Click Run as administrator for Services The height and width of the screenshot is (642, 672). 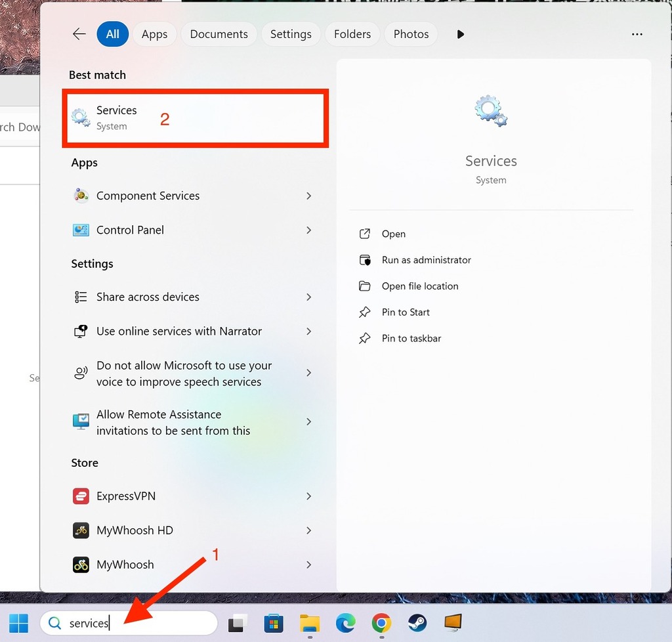point(426,260)
